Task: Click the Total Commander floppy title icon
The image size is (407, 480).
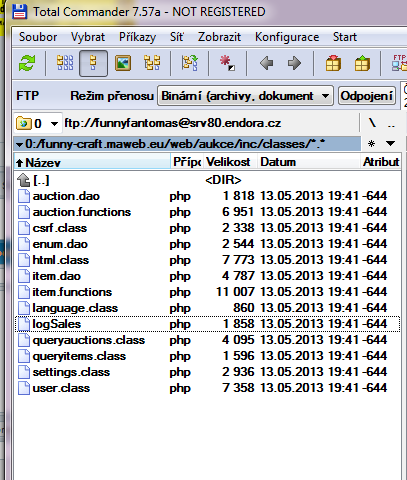Action: point(20,11)
